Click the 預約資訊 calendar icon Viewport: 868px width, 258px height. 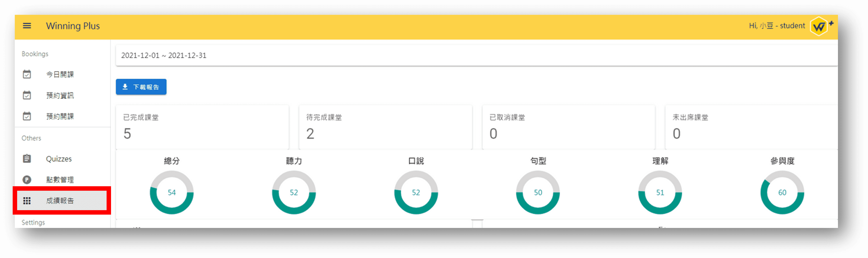[x=27, y=95]
